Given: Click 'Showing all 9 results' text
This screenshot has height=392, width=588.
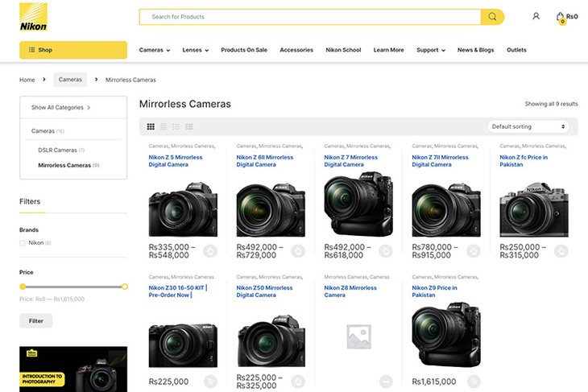Looking at the screenshot, I should (551, 104).
